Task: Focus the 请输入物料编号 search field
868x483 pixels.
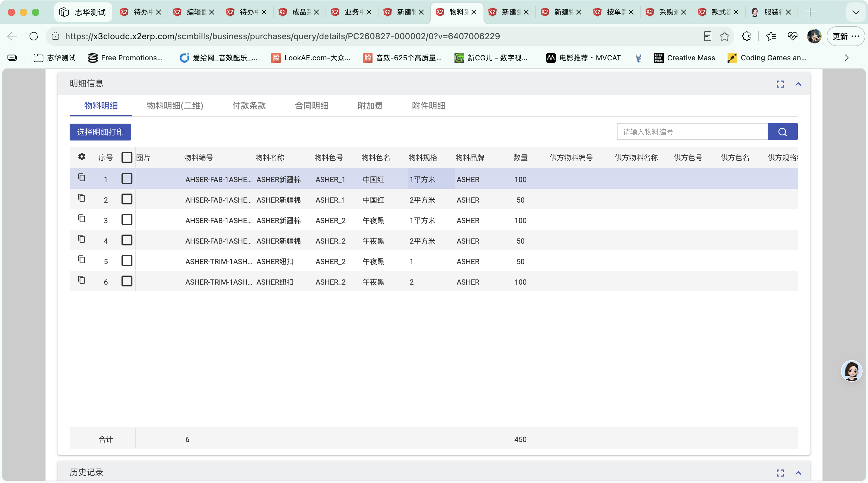Action: (x=692, y=132)
